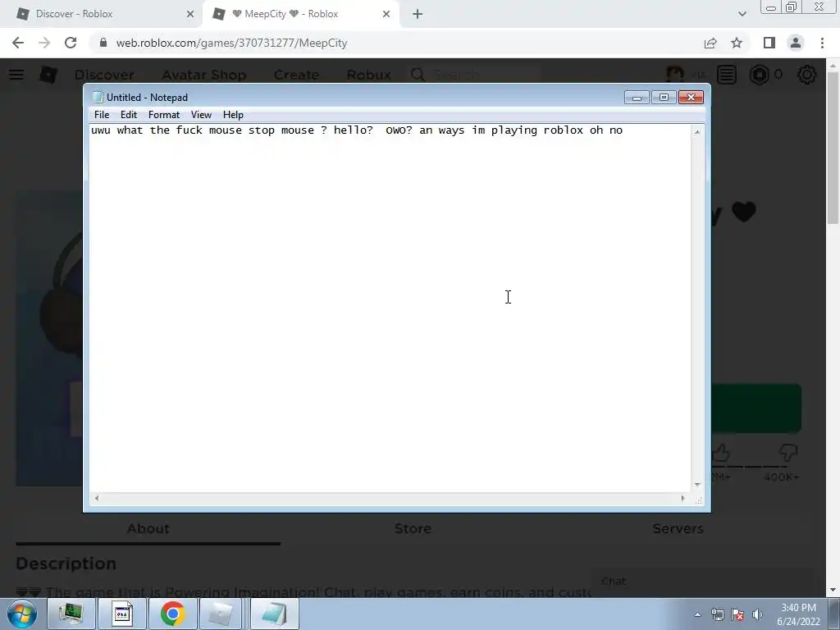
Task: Click Chrome forward arrow
Action: tap(44, 43)
